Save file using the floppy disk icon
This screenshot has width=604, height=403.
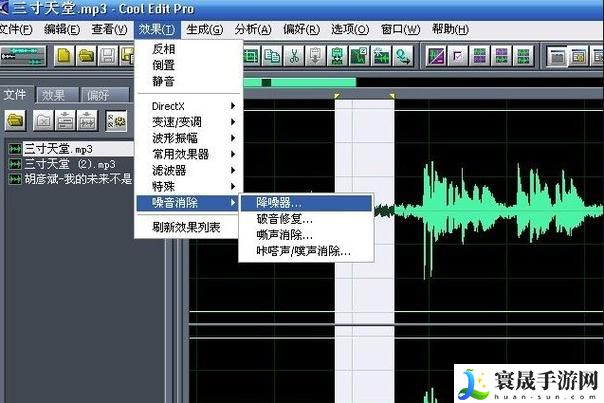[108, 56]
